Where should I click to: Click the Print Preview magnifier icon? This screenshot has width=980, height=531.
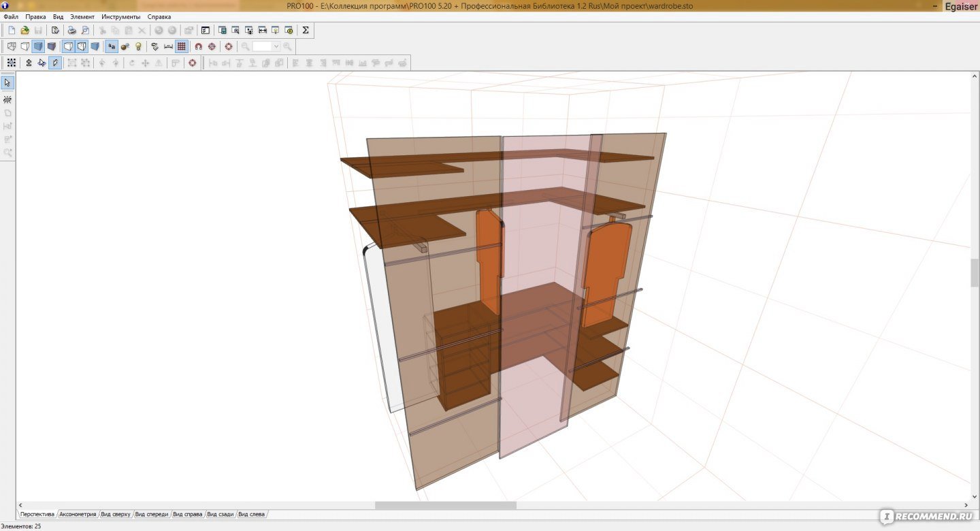(85, 30)
